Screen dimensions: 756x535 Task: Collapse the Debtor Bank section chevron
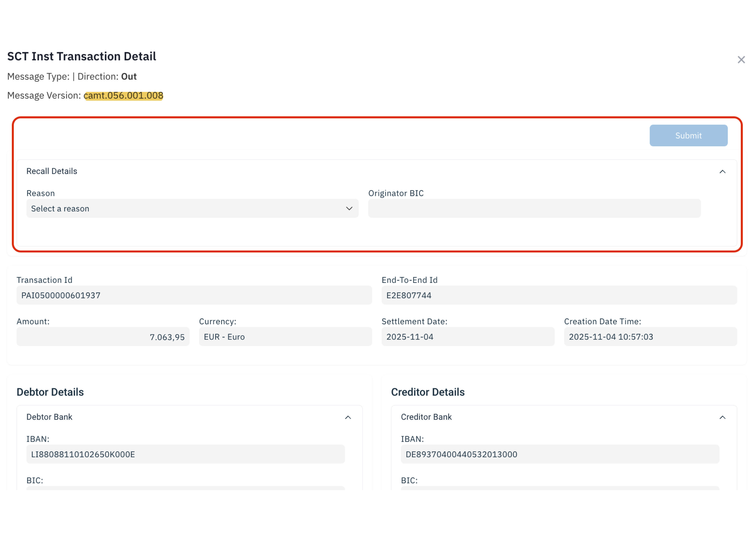tap(348, 417)
